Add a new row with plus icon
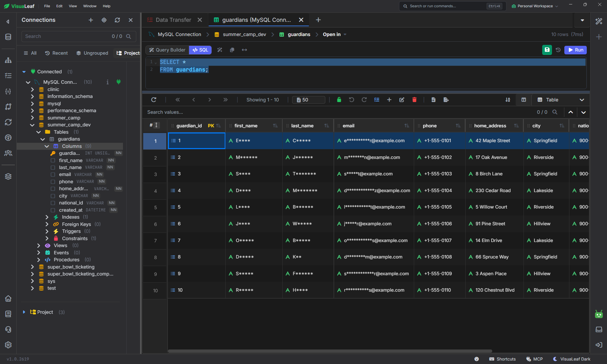The width and height of the screenshot is (607, 364). (x=389, y=100)
